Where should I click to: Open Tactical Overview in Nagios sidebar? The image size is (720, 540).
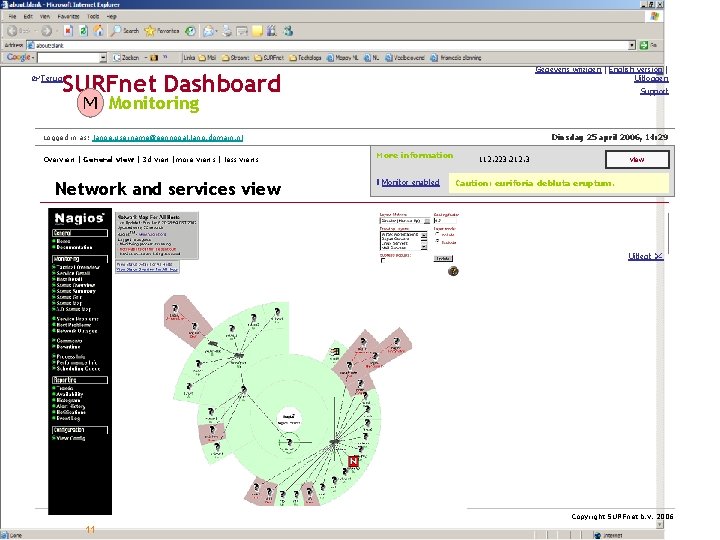click(78, 267)
